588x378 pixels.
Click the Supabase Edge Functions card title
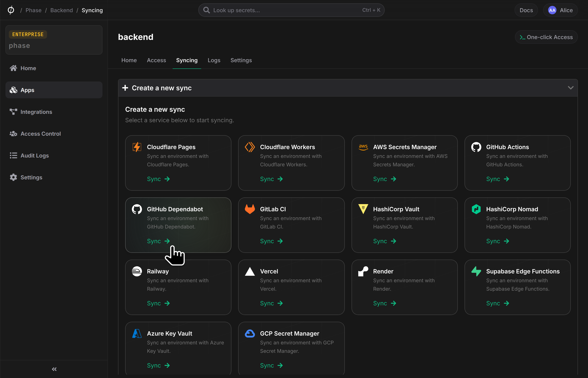[523, 271]
